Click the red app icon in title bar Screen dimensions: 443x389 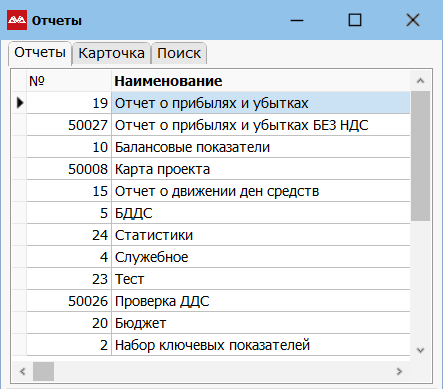coord(17,20)
